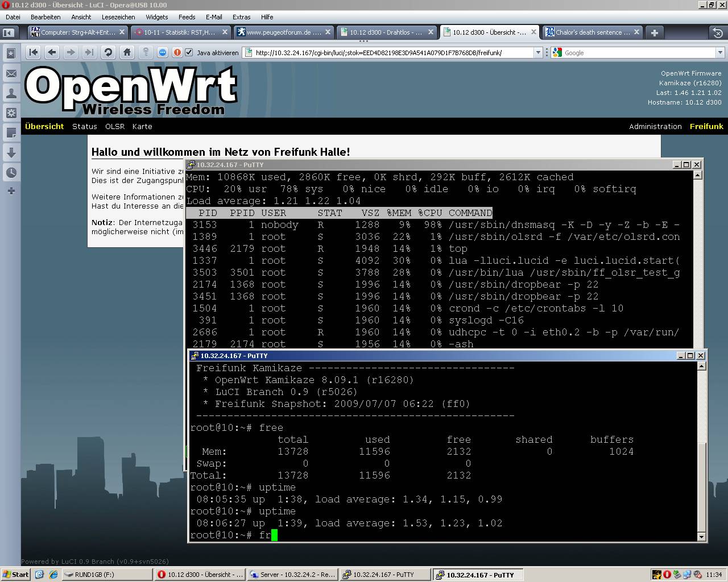Screen dimensions: 728x582
Task: Click the Opera icon in system tray
Action: pos(667,575)
